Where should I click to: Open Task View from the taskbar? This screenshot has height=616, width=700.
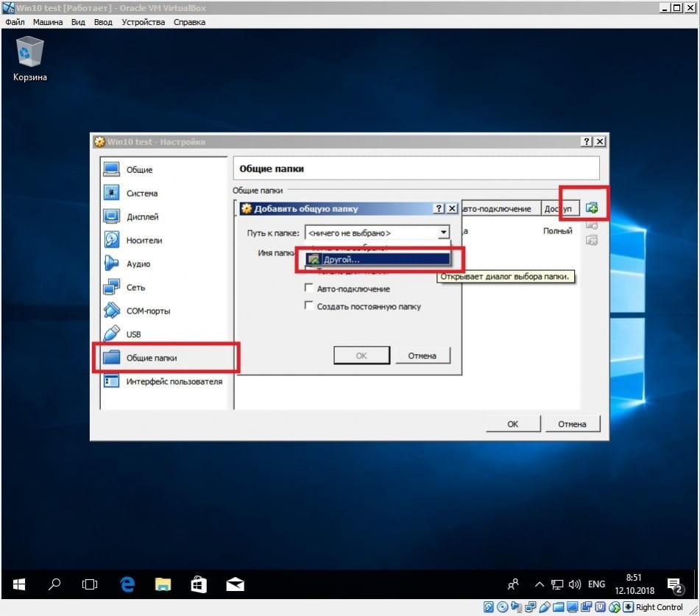coord(90,584)
